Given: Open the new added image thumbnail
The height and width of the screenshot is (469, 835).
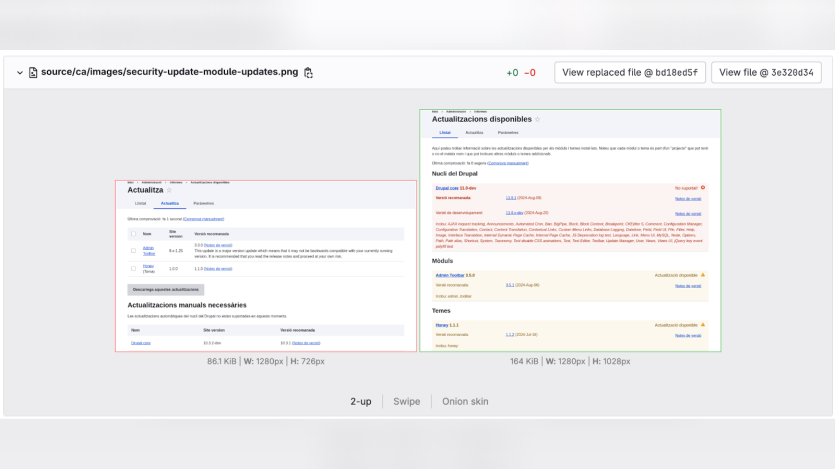Looking at the screenshot, I should click(570, 231).
